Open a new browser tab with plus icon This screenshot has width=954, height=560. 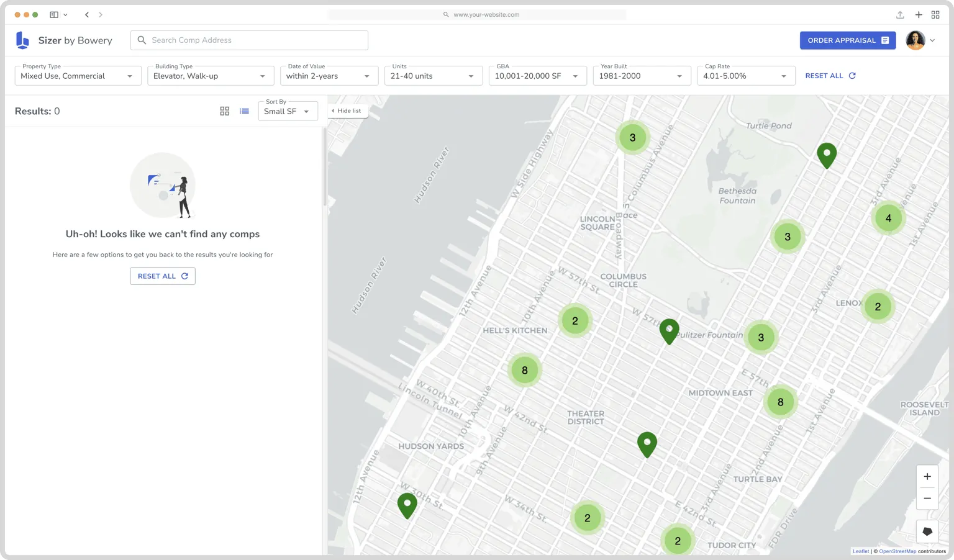[919, 14]
